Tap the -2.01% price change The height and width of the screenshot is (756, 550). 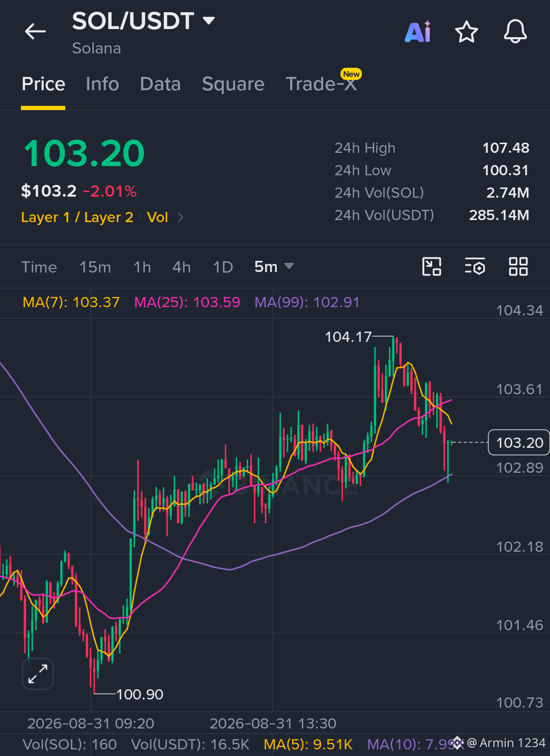(x=110, y=192)
